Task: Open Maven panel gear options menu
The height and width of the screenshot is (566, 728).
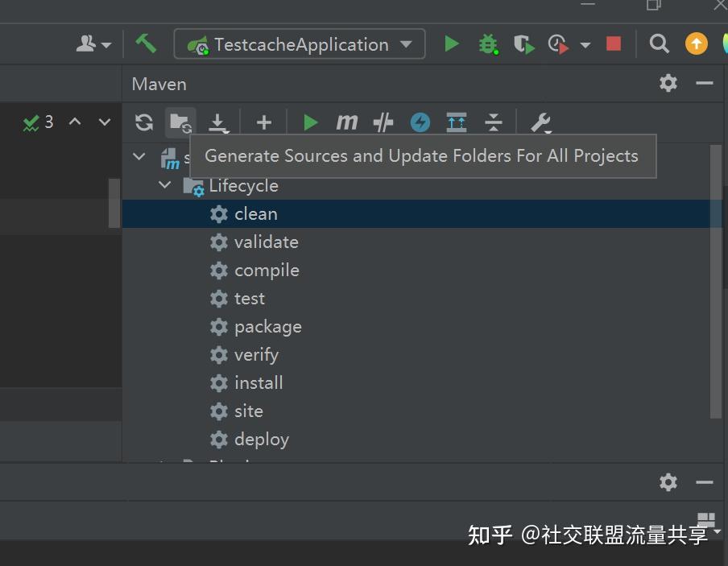Action: (x=668, y=83)
